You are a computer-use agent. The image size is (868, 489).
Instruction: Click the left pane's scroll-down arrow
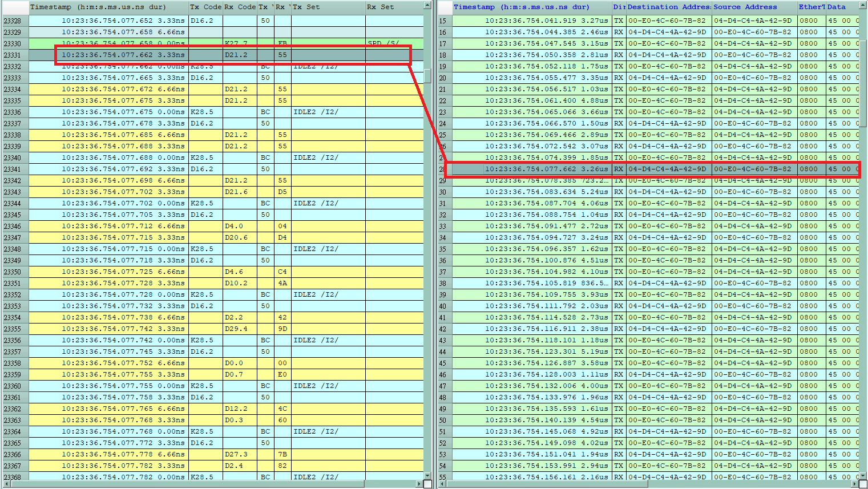[427, 475]
